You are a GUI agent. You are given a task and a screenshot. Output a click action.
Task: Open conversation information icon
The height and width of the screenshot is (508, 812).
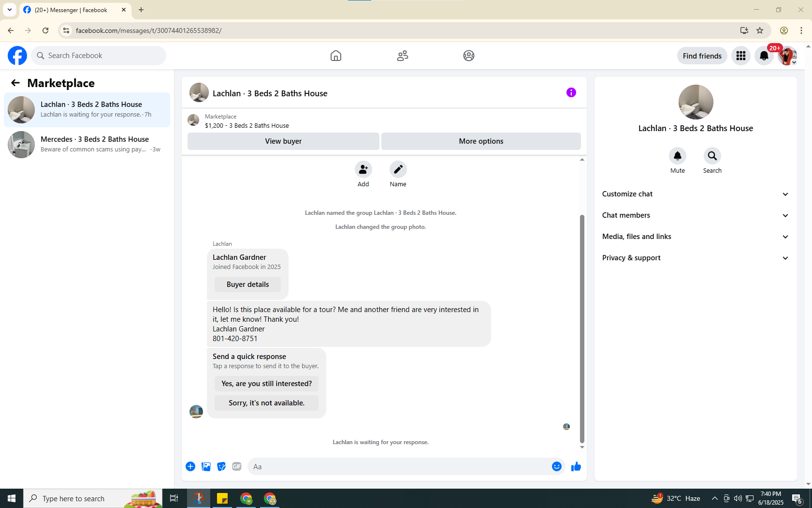pos(571,92)
